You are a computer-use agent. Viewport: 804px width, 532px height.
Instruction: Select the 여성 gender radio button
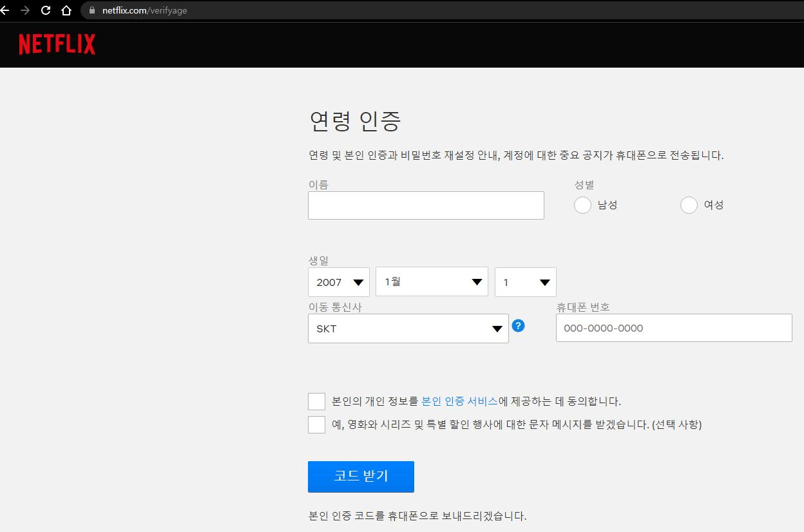(x=689, y=205)
